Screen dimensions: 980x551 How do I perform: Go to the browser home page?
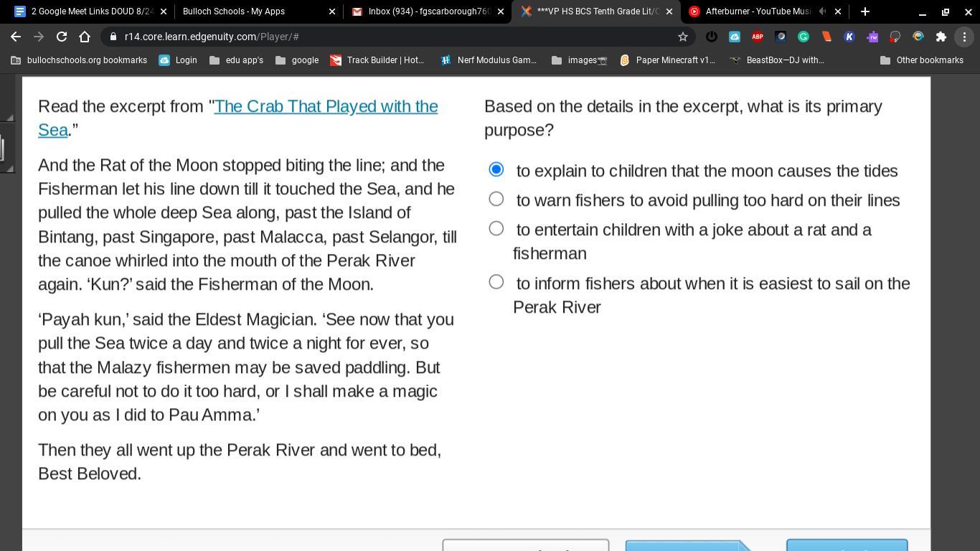(85, 37)
